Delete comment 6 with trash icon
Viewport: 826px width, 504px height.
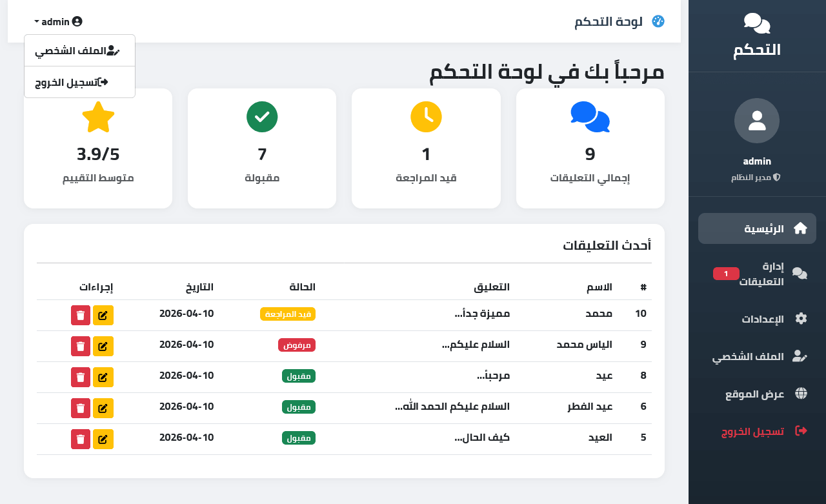tap(81, 408)
